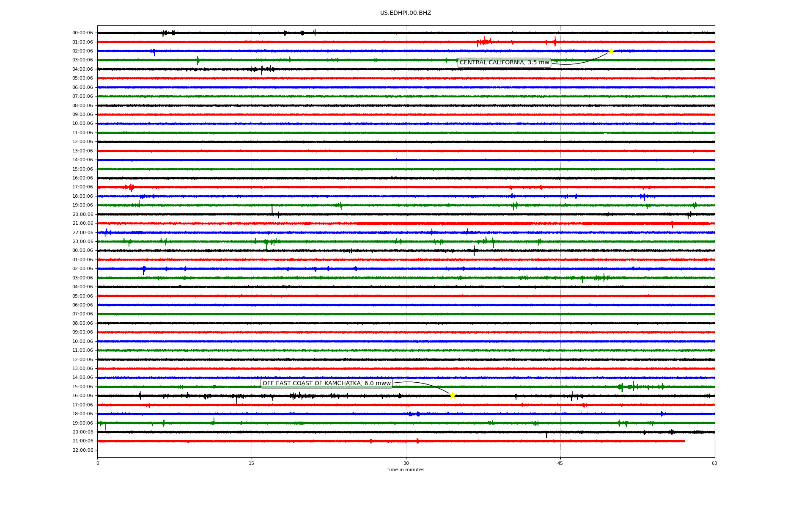Click the top 00:00:06 time label
Screen dimensions: 812x508
tap(82, 33)
